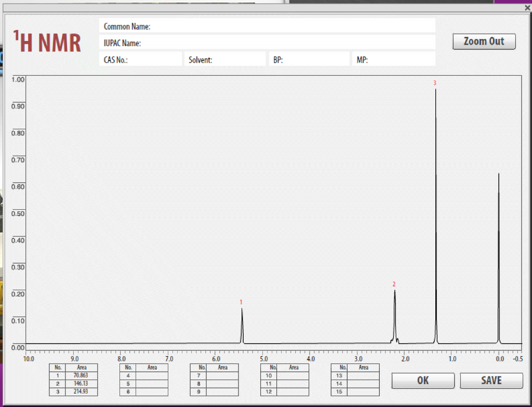Click area value 146.13 for peak 2
This screenshot has height=407, width=532.
click(x=81, y=384)
